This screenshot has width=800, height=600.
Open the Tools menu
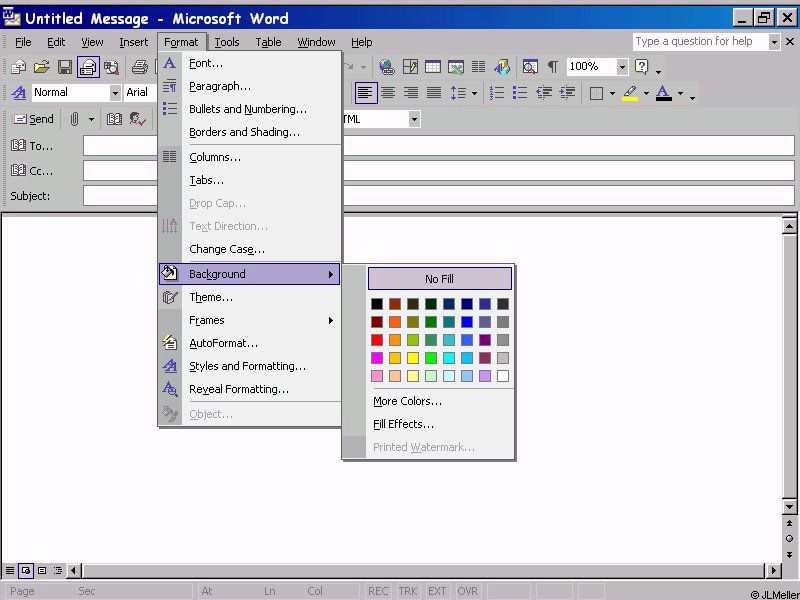[227, 42]
